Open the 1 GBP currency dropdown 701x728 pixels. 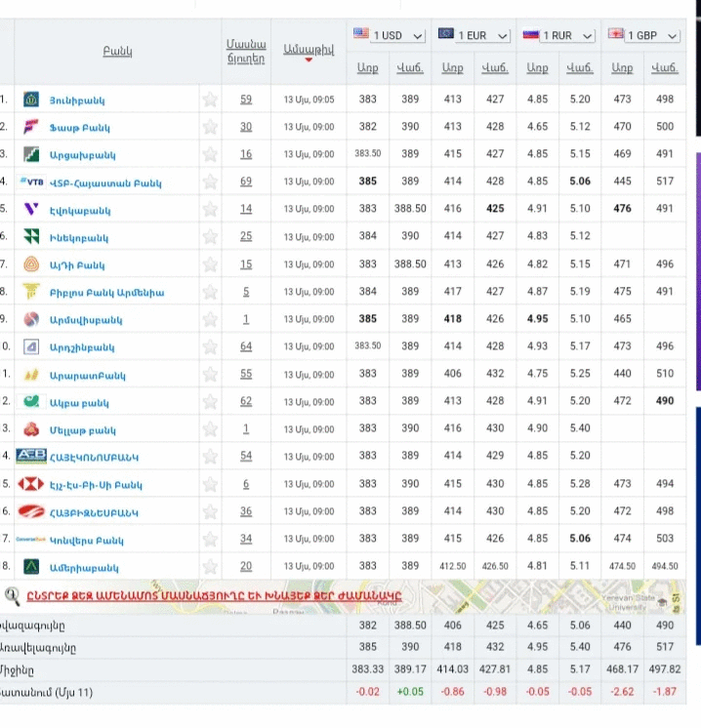(643, 35)
